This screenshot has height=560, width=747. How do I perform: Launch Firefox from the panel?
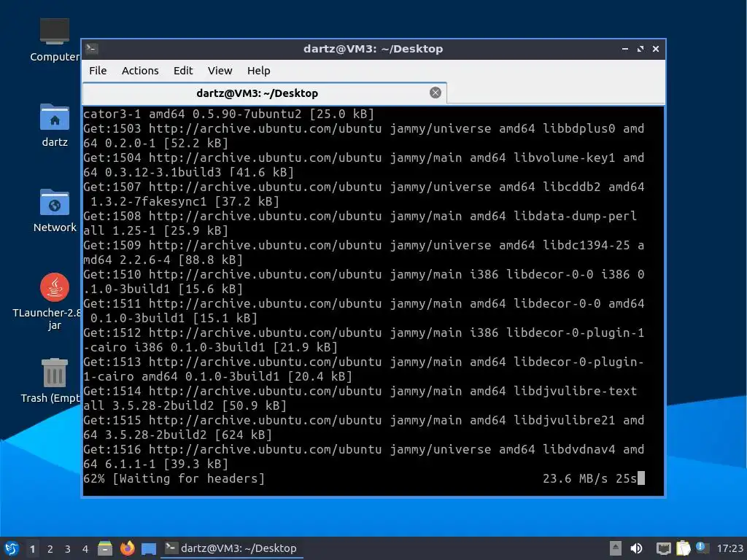(127, 548)
